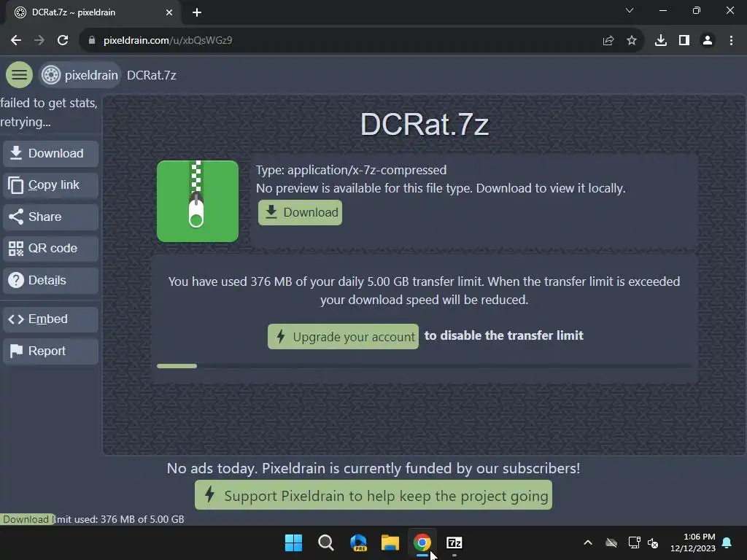Open the Chrome profile avatar icon
The image size is (747, 560).
pos(708,41)
